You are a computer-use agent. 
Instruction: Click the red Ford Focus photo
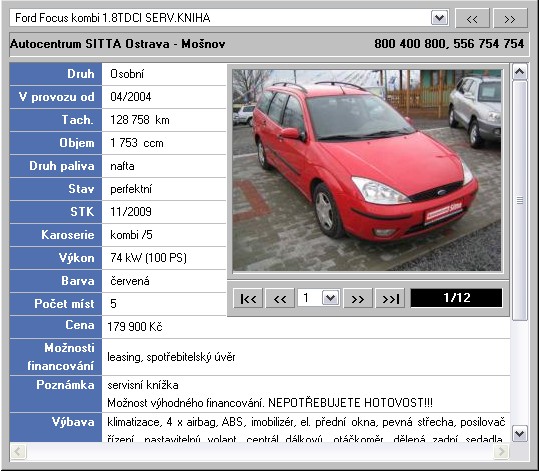pyautogui.click(x=367, y=170)
